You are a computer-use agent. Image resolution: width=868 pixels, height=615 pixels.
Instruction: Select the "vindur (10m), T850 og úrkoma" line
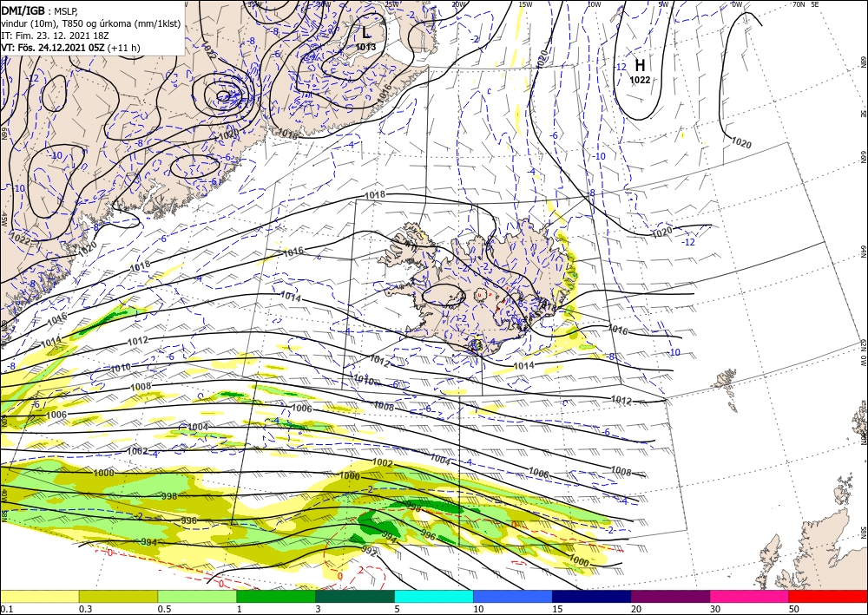click(x=91, y=23)
